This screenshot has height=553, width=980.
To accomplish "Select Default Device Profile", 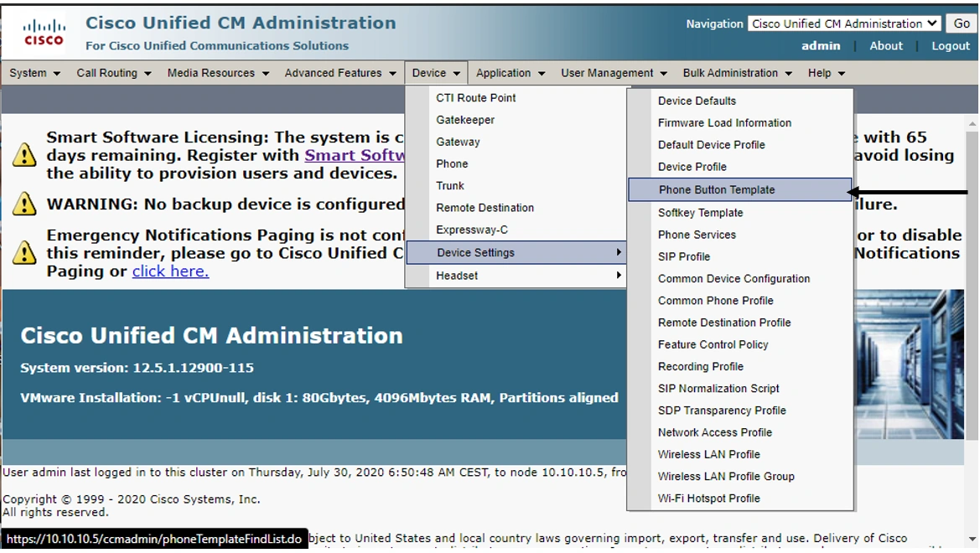I will (x=740, y=145).
